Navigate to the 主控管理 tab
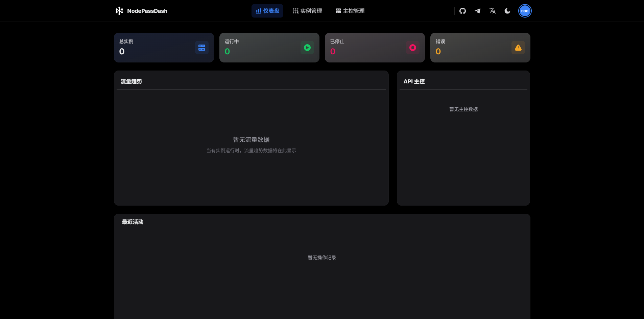 pyautogui.click(x=350, y=11)
